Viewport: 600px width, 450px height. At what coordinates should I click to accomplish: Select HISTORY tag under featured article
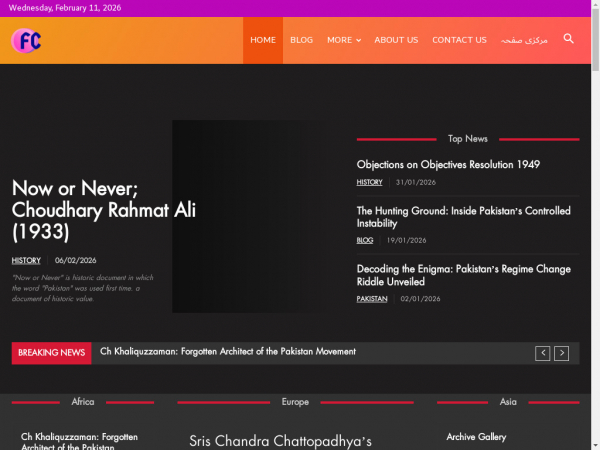(x=26, y=260)
